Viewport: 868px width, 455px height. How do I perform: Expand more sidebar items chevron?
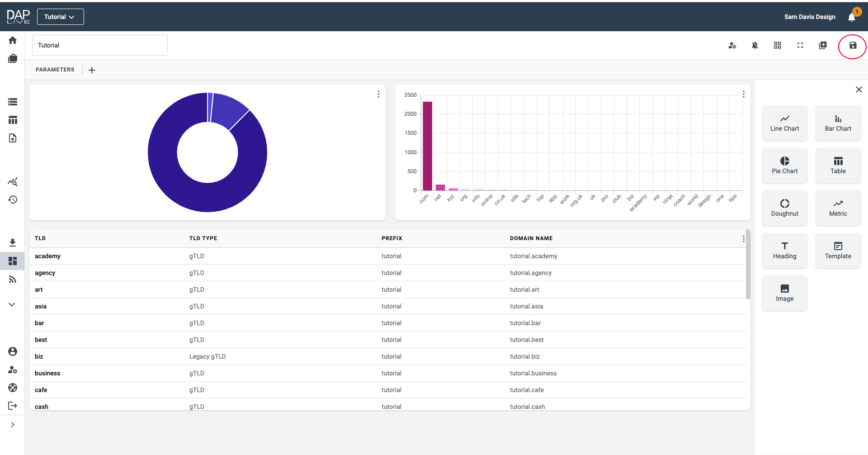click(12, 304)
